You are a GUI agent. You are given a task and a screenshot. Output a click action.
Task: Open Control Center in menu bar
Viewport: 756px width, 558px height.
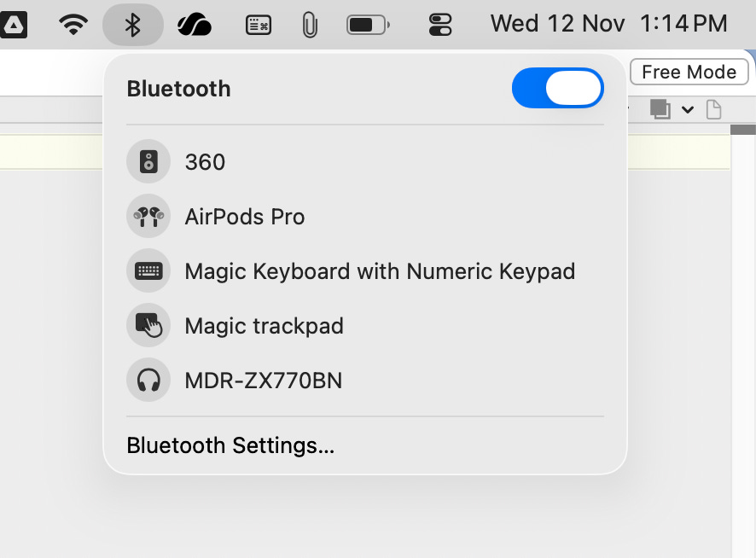click(440, 25)
